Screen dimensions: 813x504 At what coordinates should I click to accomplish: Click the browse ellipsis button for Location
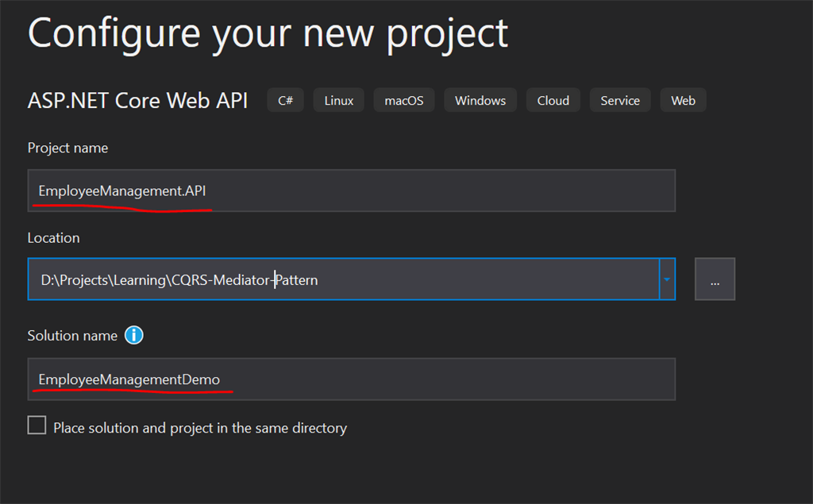715,279
